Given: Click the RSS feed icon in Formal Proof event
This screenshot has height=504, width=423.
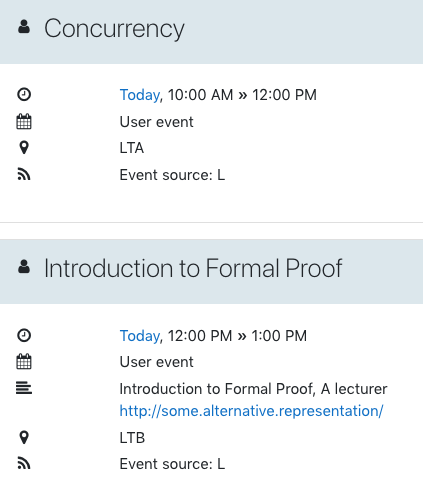Looking at the screenshot, I should (x=24, y=464).
